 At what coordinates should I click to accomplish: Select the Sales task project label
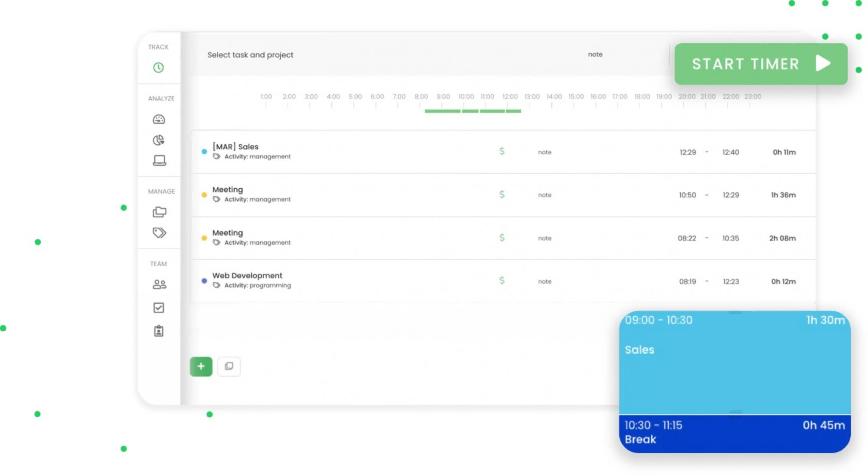(x=234, y=146)
